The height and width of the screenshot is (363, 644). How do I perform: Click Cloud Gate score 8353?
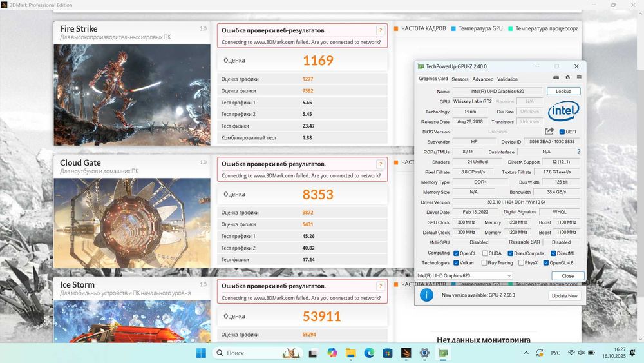(x=318, y=195)
